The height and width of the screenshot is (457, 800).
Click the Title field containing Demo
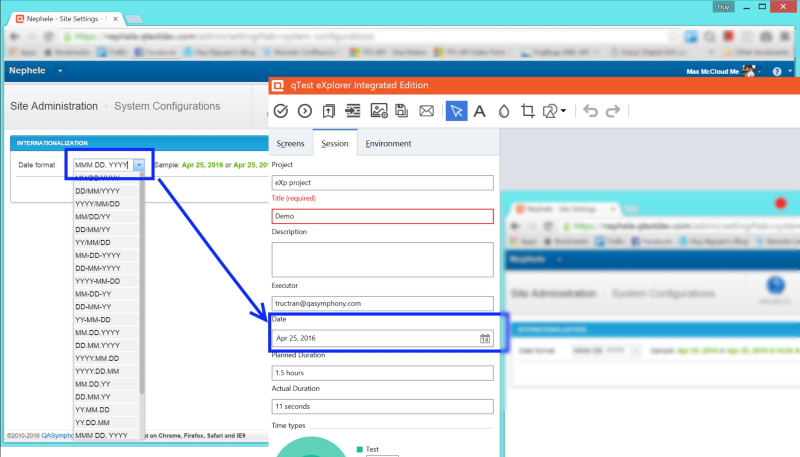(383, 216)
